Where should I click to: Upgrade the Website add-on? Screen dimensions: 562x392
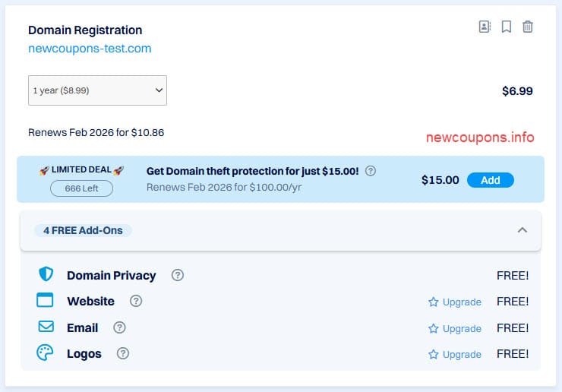point(455,302)
